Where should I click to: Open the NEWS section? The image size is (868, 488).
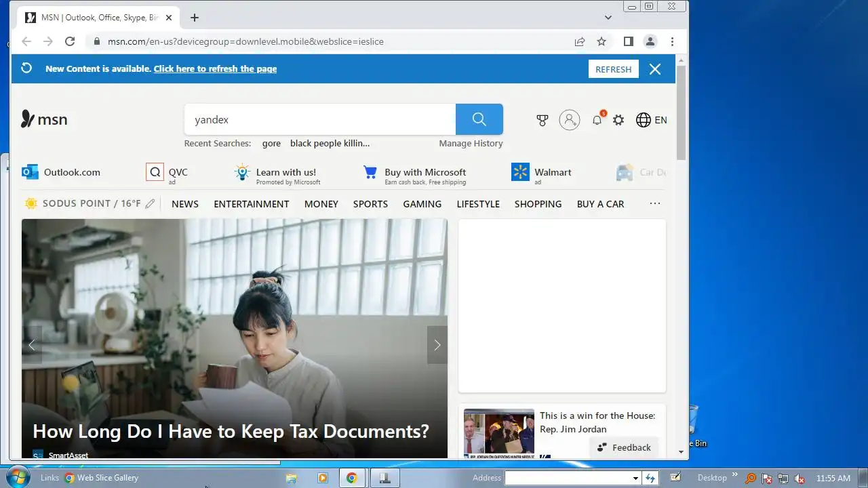[185, 204]
